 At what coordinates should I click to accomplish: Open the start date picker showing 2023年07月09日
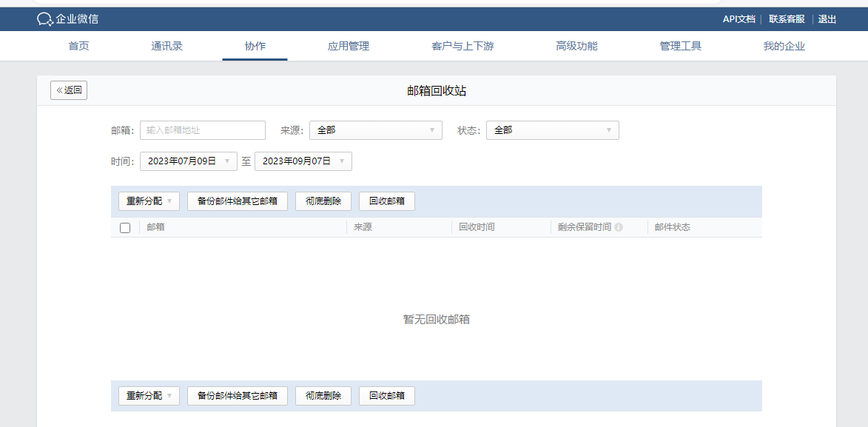189,161
